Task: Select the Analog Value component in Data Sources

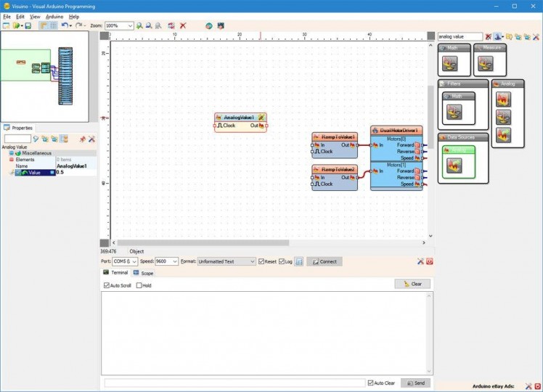Action: 453,166
